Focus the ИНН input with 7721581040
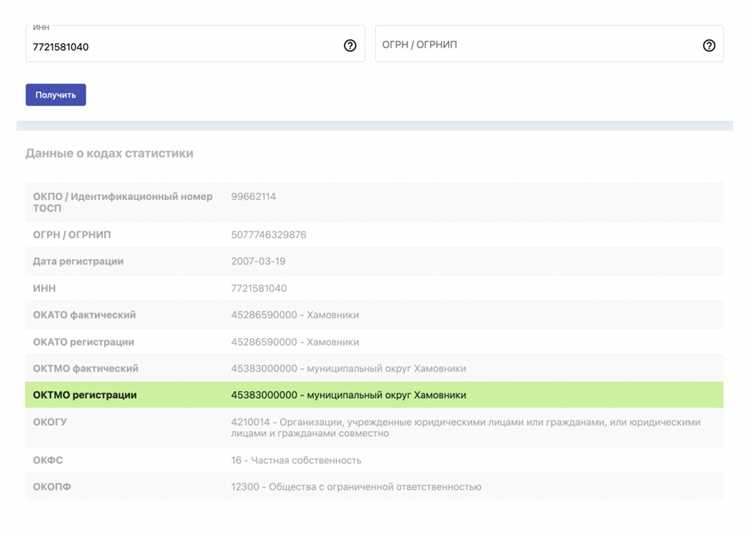Screen dimensions: 750x533 tap(180, 46)
